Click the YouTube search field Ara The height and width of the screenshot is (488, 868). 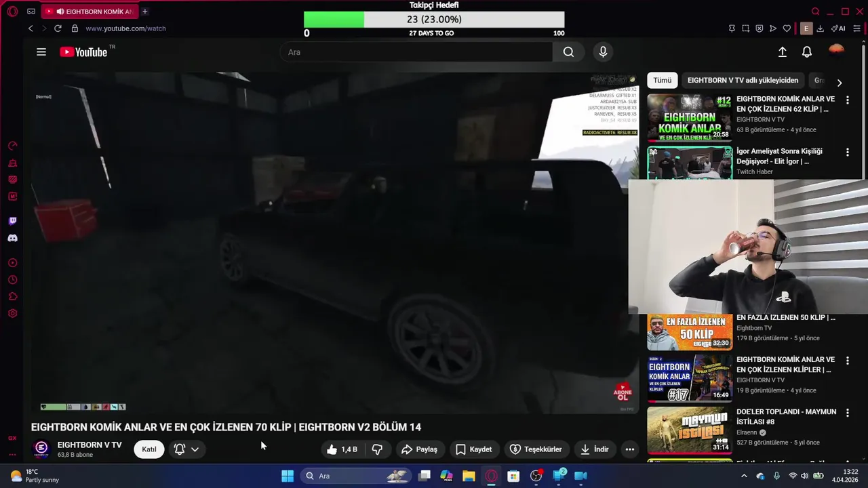(x=416, y=52)
